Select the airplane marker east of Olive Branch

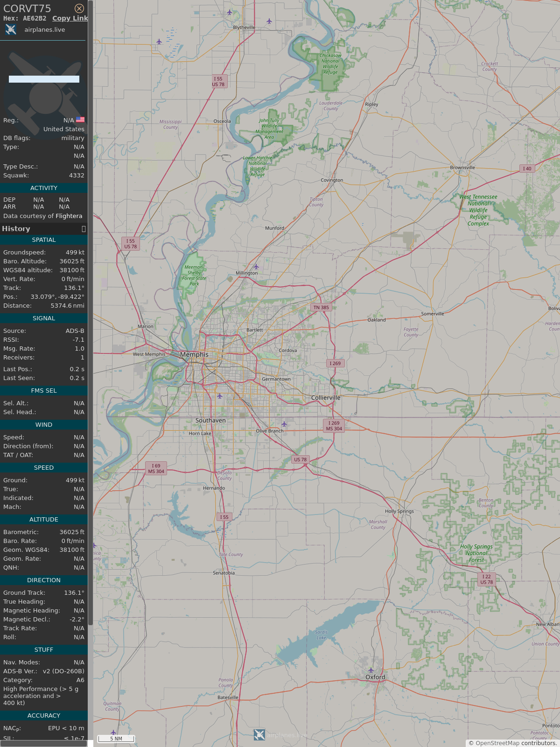(284, 424)
